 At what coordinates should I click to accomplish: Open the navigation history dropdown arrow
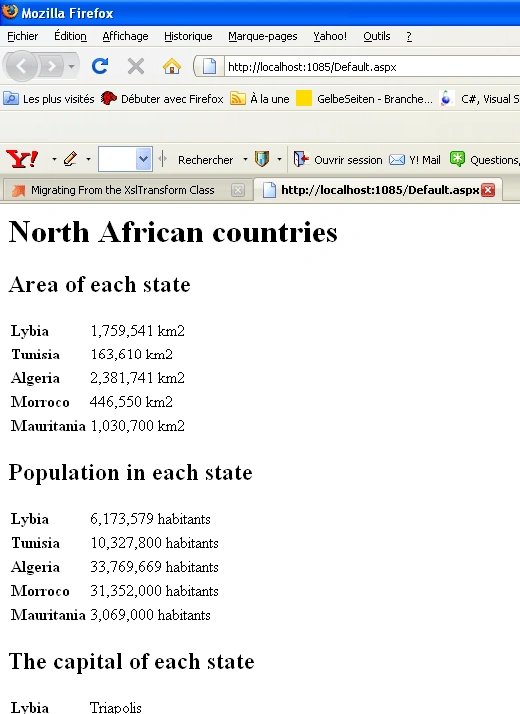coord(71,67)
